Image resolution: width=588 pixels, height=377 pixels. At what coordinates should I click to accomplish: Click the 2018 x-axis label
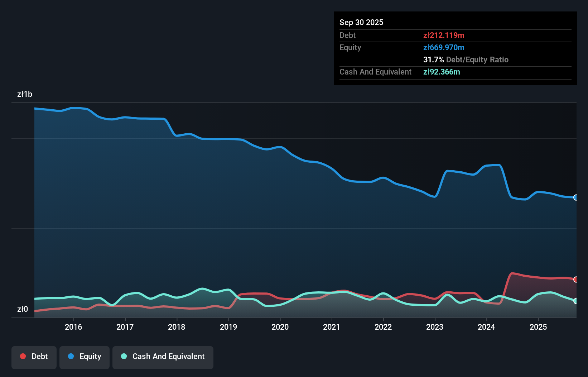pos(177,327)
